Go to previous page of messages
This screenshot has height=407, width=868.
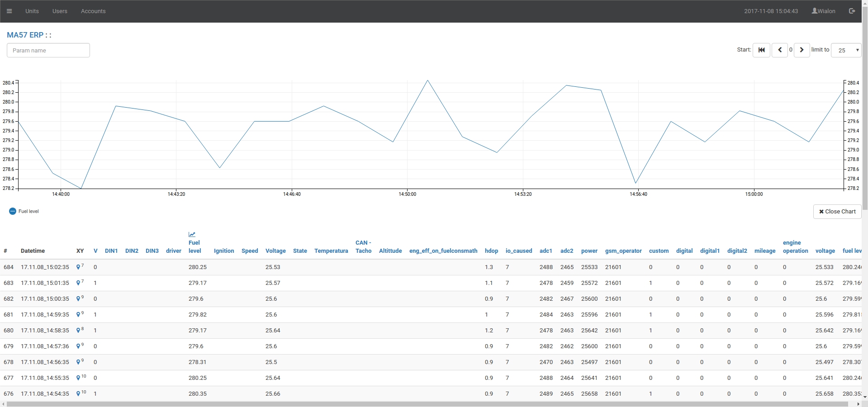[779, 50]
